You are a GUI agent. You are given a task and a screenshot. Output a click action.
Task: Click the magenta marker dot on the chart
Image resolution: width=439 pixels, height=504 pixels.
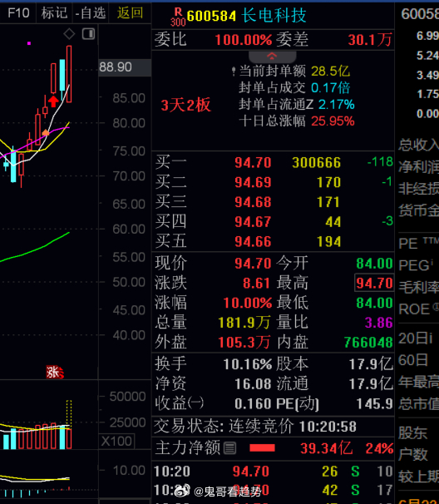[x=29, y=43]
